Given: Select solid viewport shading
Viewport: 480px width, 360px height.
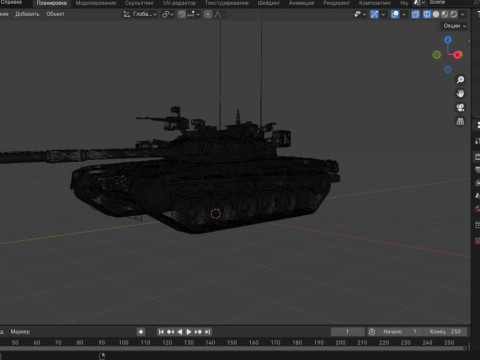Looking at the screenshot, I should [x=436, y=14].
